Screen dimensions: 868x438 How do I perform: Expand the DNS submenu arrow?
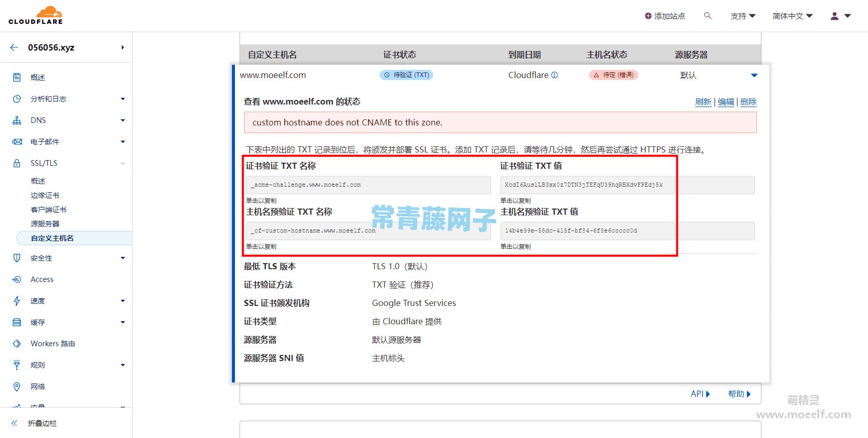pyautogui.click(x=123, y=120)
